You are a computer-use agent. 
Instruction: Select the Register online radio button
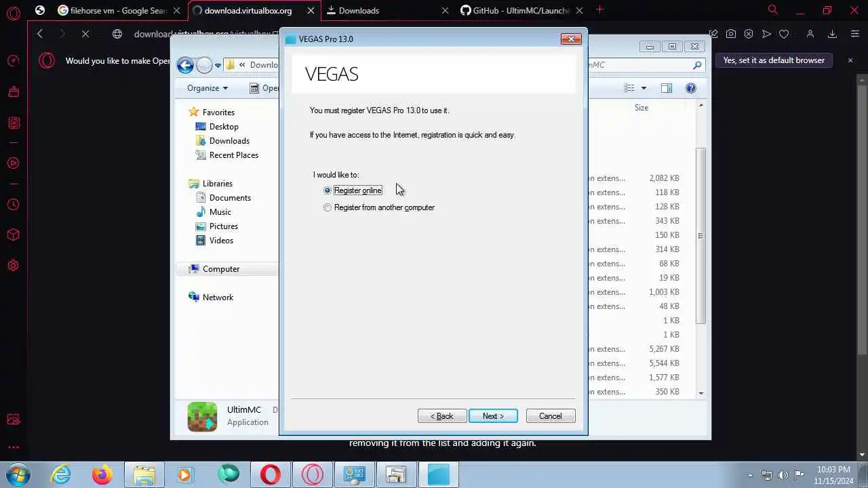328,190
